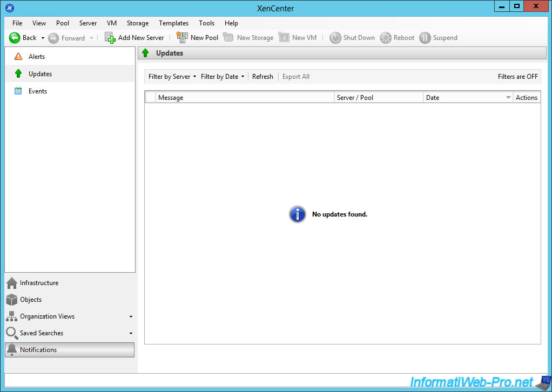Screen dimensions: 552x392
Task: Open the Templates menu
Action: (x=173, y=23)
